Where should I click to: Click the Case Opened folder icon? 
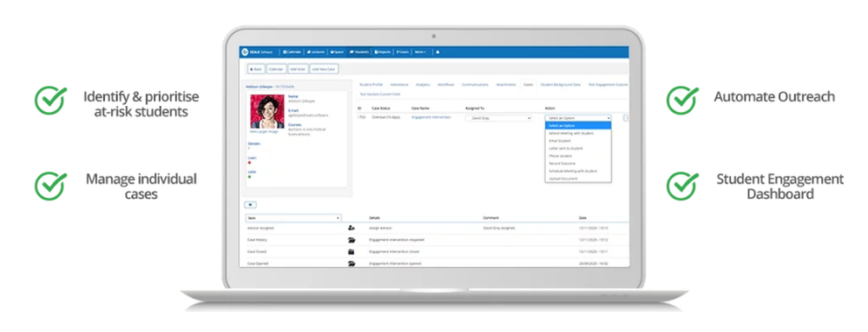tap(351, 263)
